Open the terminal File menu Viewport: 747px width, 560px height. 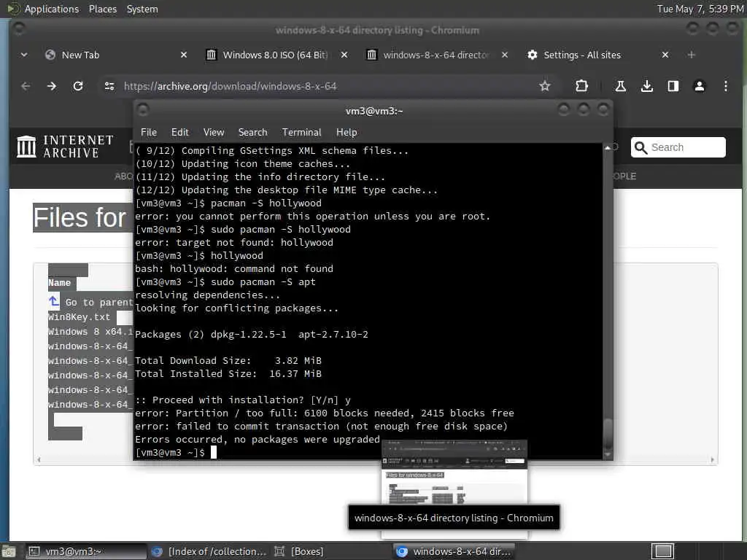pos(149,133)
